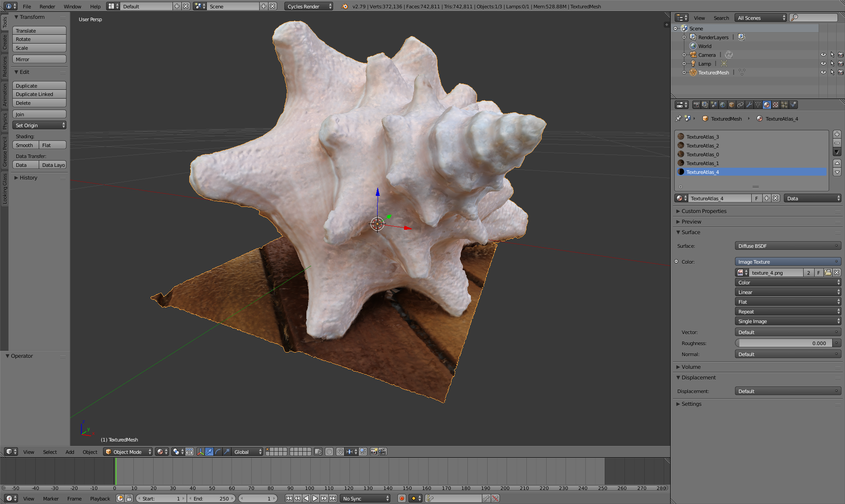The image size is (845, 504).
Task: Expand the History panel in tool shelf
Action: click(26, 177)
